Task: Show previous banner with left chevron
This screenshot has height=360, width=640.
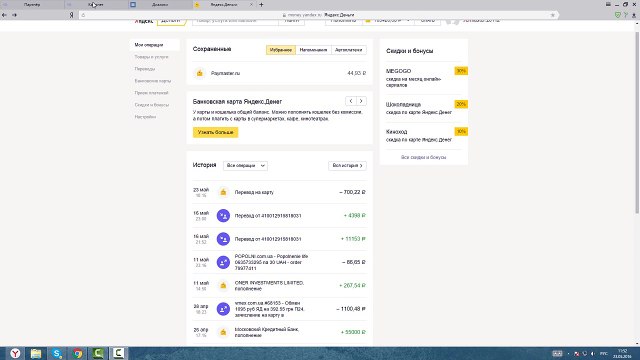Action: coord(351,101)
